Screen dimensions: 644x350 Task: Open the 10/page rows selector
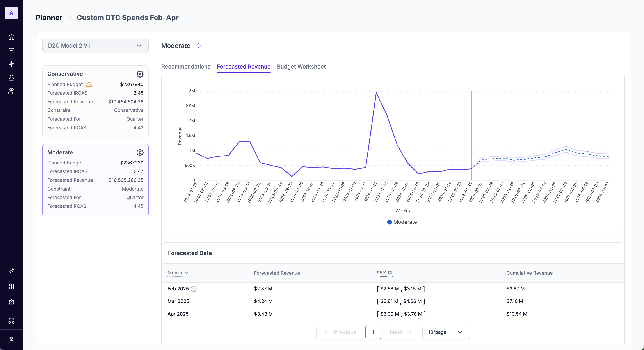click(x=445, y=332)
